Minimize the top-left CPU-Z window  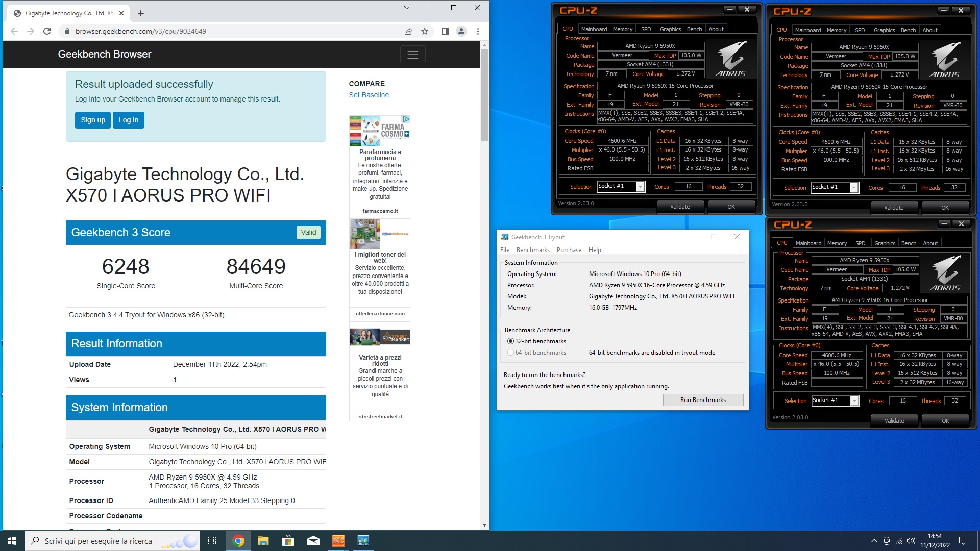coord(729,9)
